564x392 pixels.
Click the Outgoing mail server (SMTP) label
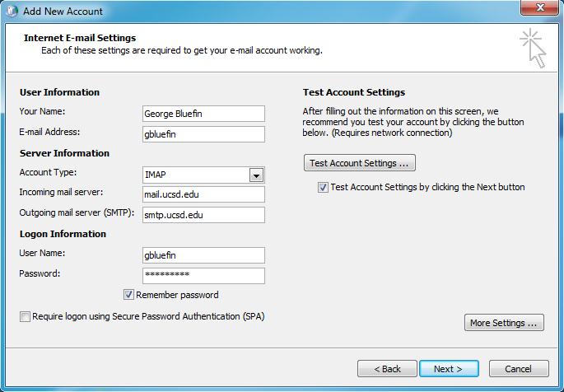77,212
